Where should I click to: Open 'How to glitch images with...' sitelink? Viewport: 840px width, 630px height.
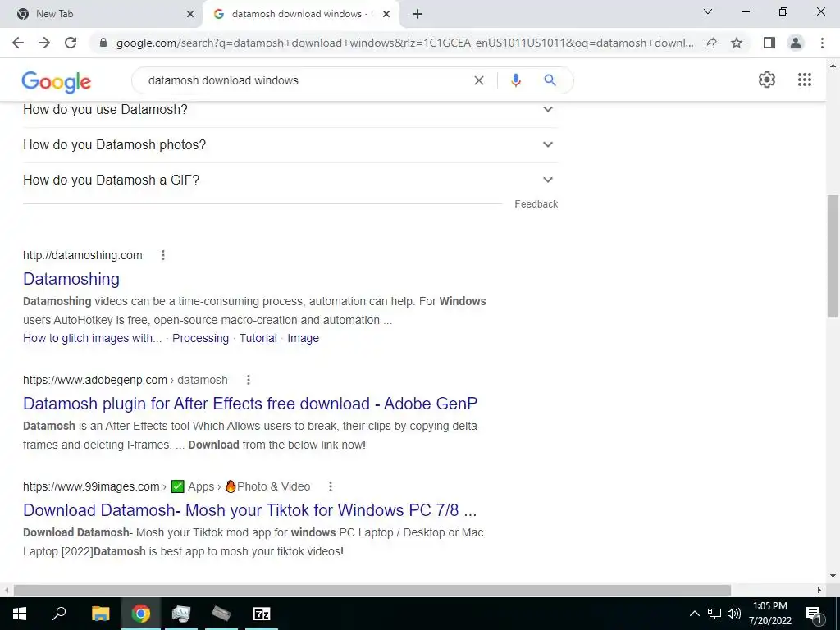click(92, 338)
